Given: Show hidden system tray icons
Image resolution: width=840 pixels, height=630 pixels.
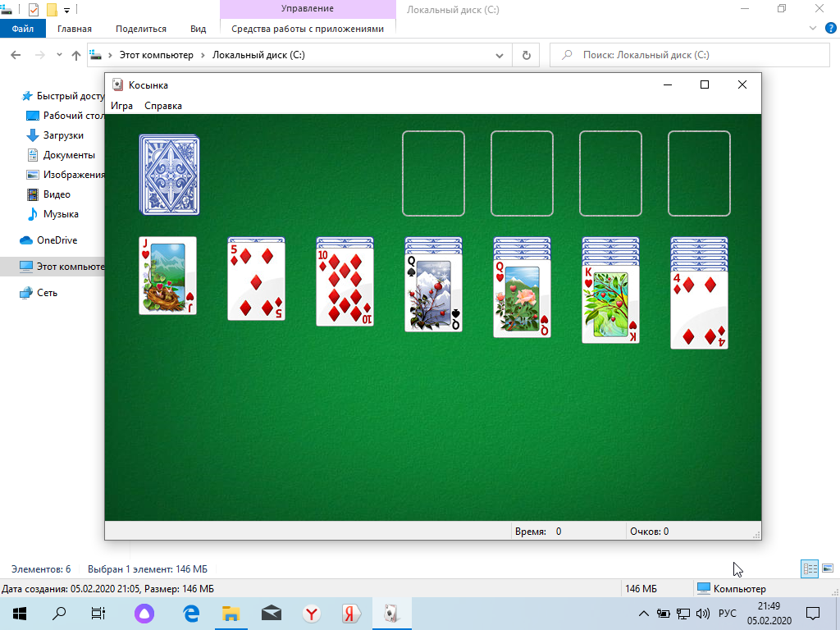Looking at the screenshot, I should click(644, 614).
